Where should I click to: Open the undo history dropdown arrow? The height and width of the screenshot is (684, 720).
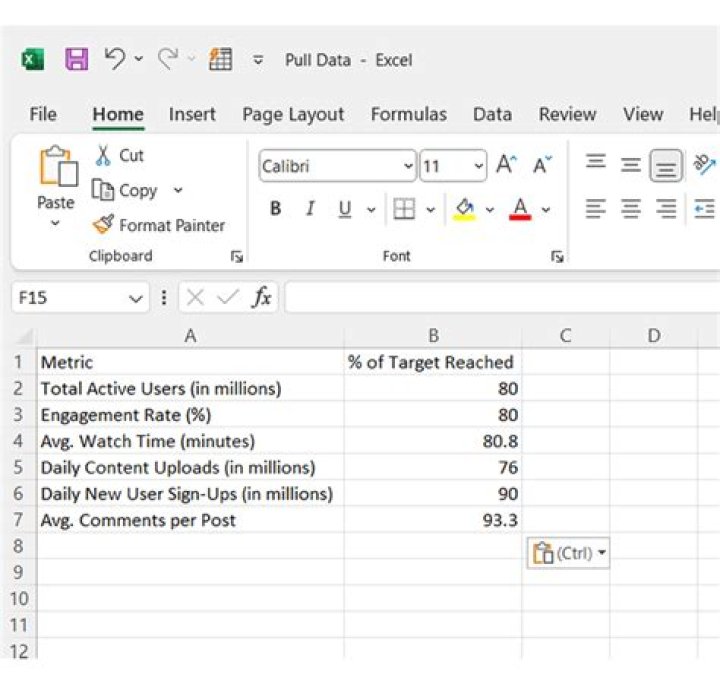(139, 59)
